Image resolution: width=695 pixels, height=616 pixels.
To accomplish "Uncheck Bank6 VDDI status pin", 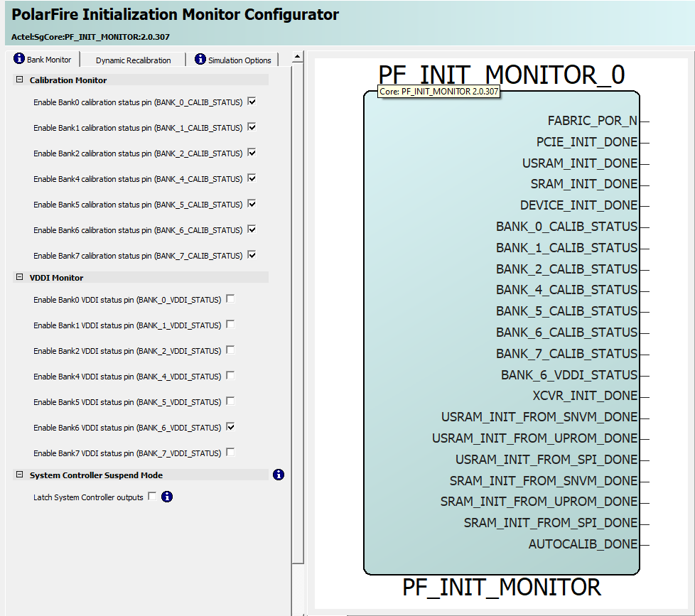I will coord(230,427).
